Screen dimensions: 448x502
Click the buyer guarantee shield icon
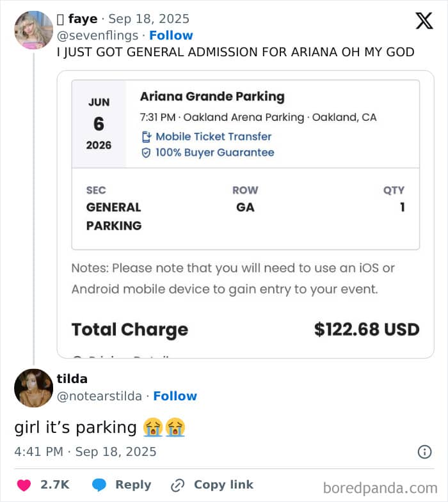coord(146,153)
